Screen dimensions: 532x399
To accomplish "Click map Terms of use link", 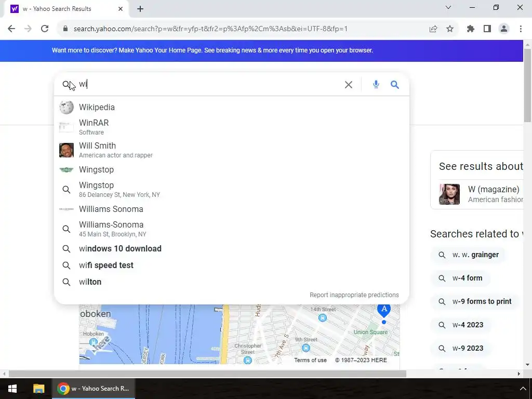I will [x=311, y=361].
